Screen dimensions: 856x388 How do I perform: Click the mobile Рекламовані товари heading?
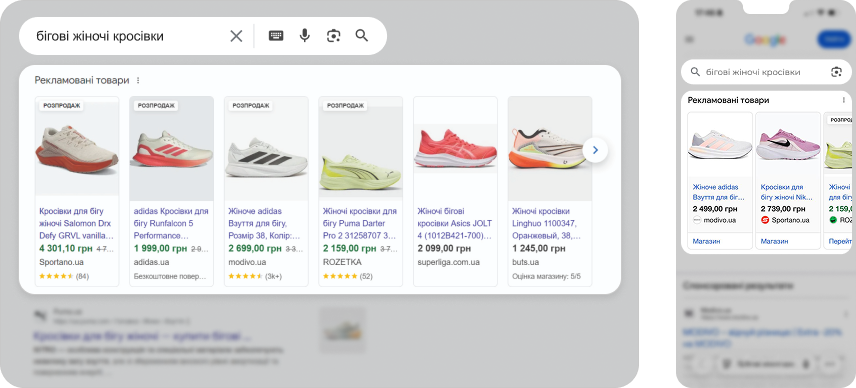pyautogui.click(x=728, y=100)
